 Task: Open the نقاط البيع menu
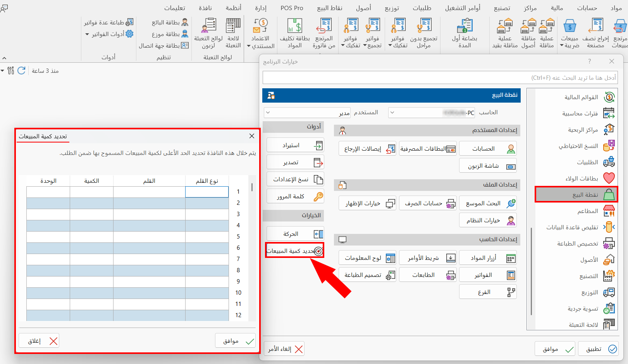[330, 8]
